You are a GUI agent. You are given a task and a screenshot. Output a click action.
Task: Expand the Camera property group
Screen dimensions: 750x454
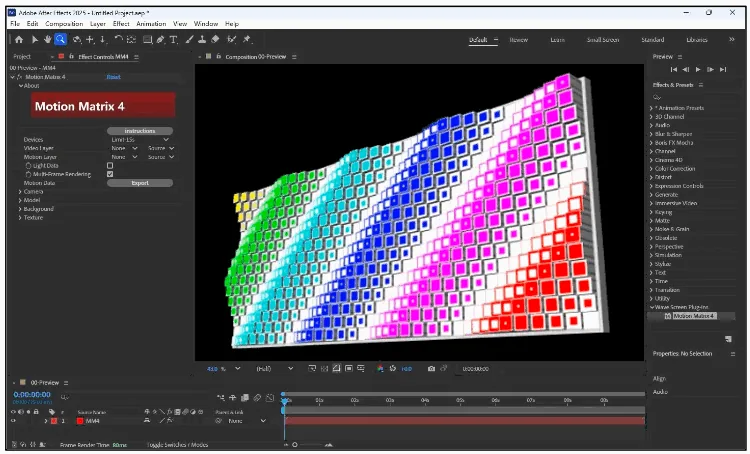(x=20, y=191)
